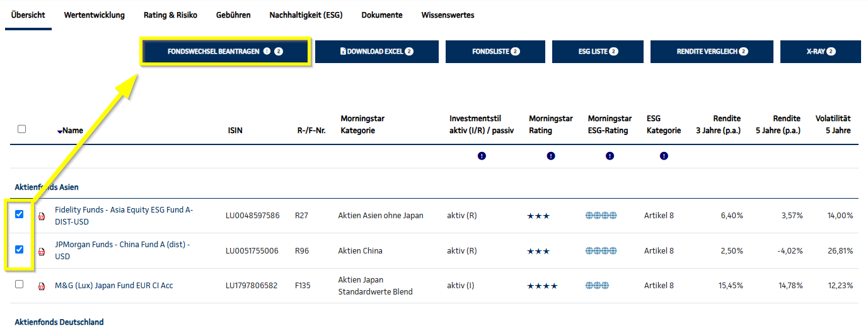The image size is (868, 333).
Task: Open PDF icon for JPMorgan China Fund
Action: coord(42,252)
